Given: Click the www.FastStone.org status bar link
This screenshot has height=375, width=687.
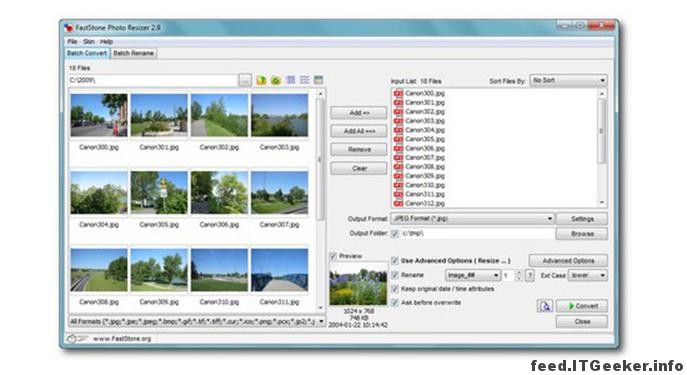Looking at the screenshot, I should point(122,339).
